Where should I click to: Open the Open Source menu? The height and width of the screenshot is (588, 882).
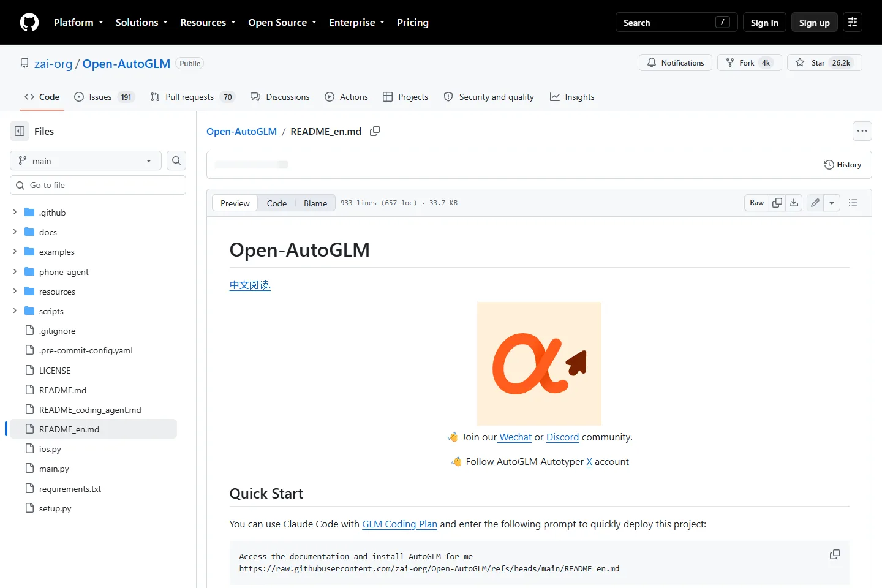point(282,22)
